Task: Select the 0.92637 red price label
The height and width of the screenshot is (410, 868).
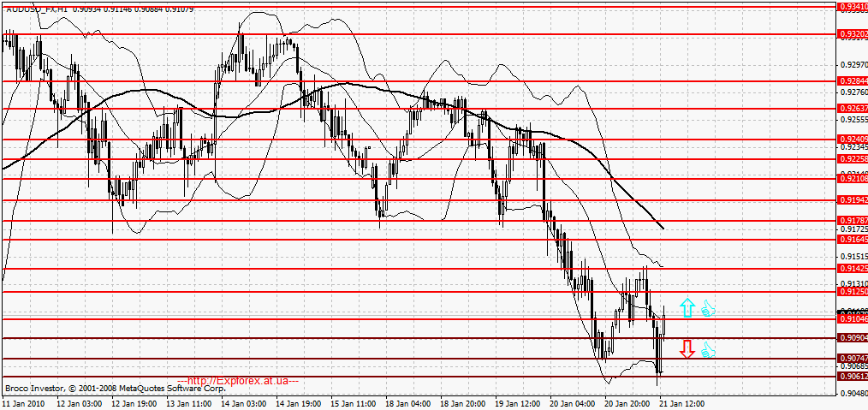Action: tap(853, 108)
